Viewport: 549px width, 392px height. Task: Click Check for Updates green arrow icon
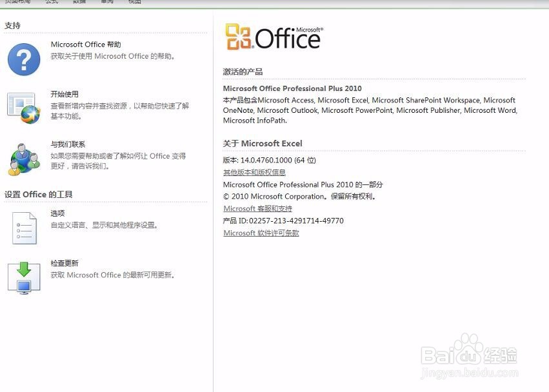[x=24, y=278]
